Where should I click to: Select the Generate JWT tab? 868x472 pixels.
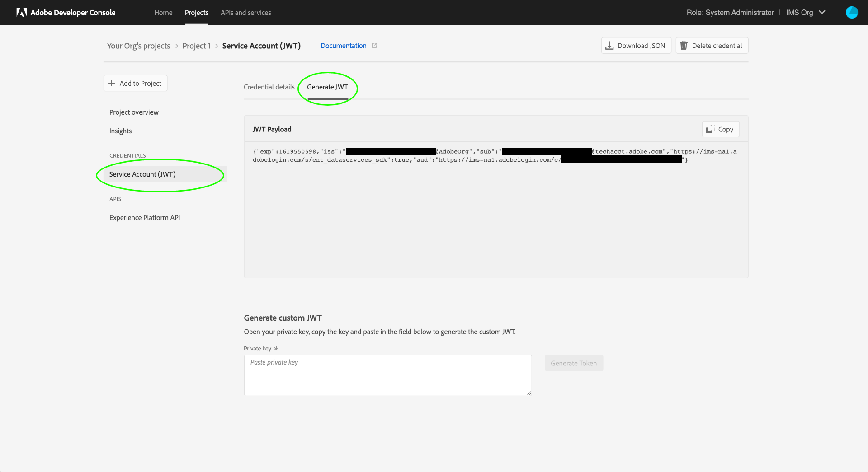point(328,87)
